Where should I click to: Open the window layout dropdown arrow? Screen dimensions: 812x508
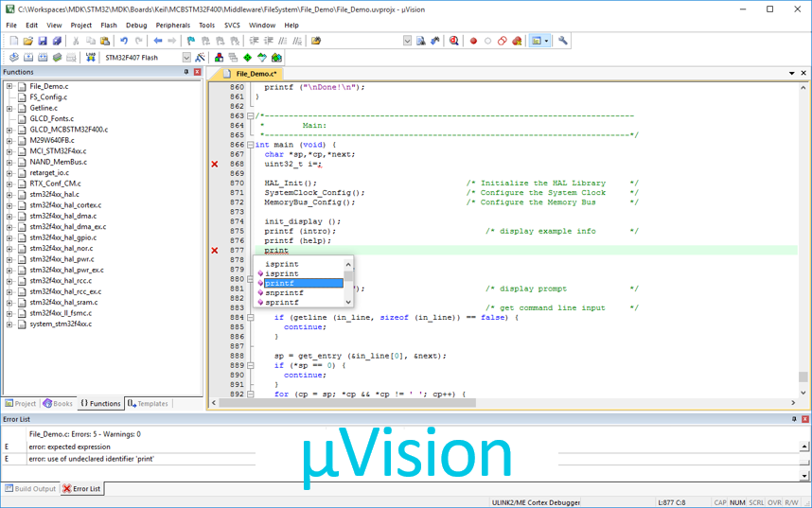[x=546, y=41]
